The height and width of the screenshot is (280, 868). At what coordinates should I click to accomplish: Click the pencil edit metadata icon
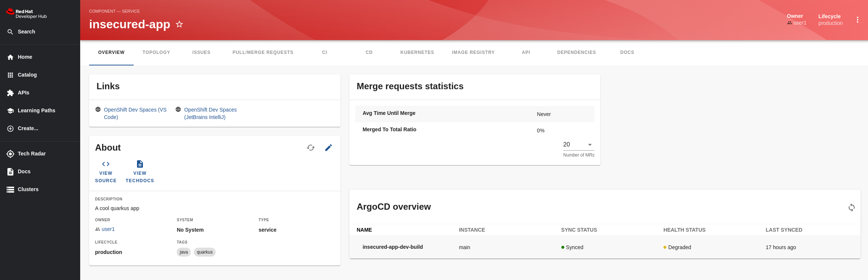click(329, 148)
